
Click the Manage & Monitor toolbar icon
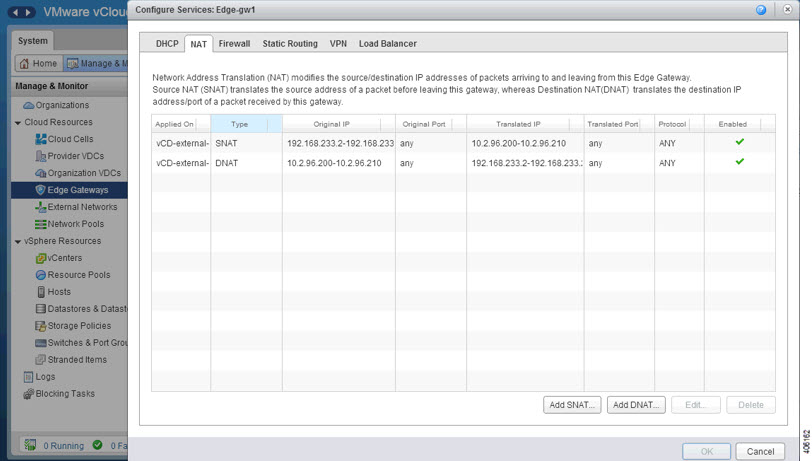[72, 64]
